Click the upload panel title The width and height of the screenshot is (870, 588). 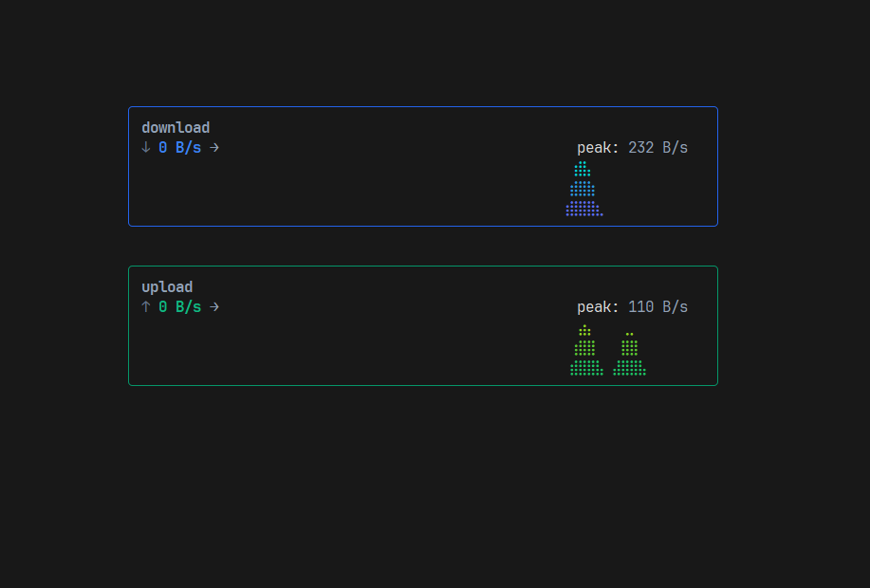point(167,287)
